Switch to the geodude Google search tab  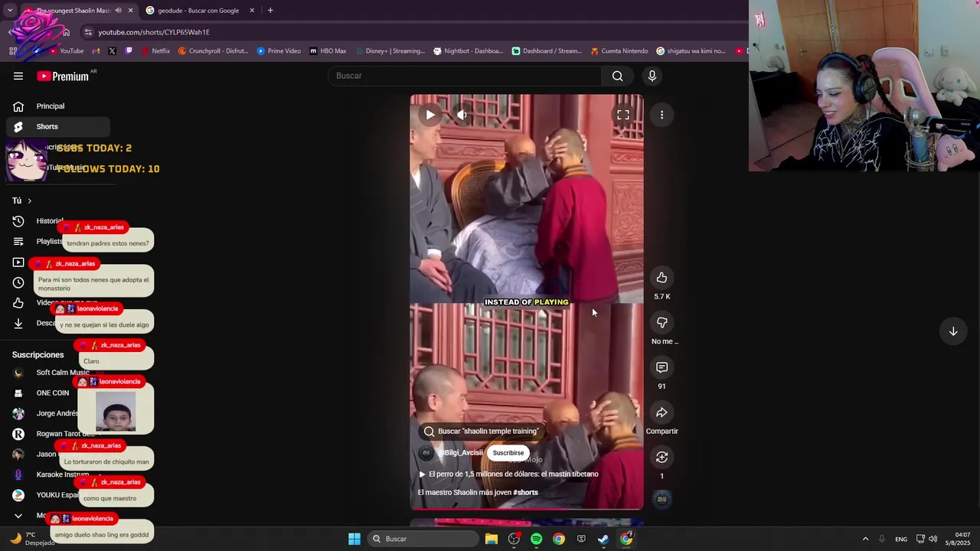[198, 11]
